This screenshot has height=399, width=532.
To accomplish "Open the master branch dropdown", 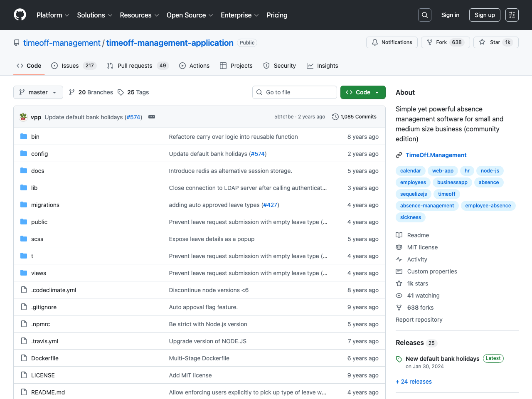I will pos(38,92).
